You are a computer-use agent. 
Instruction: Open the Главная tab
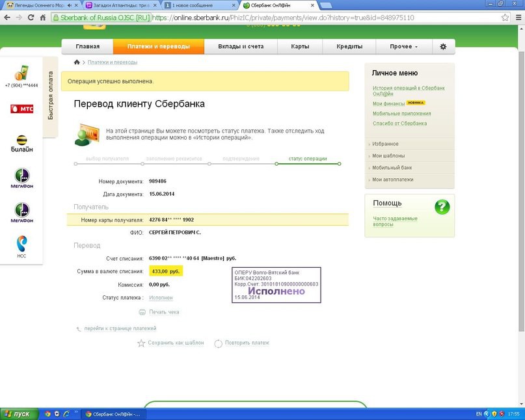[87, 47]
